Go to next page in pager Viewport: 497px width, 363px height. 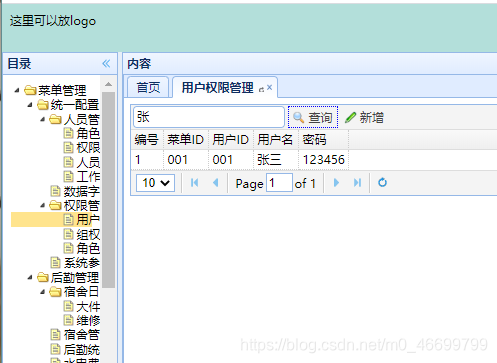[336, 183]
